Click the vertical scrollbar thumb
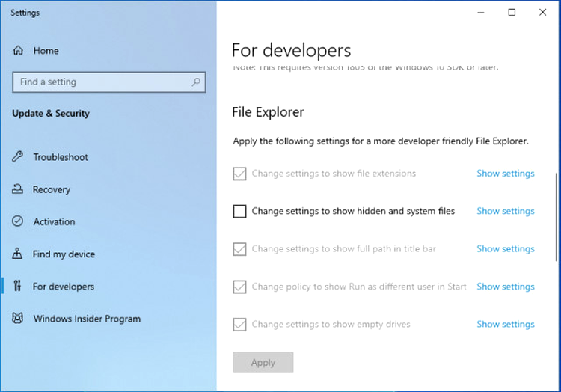 [557, 217]
